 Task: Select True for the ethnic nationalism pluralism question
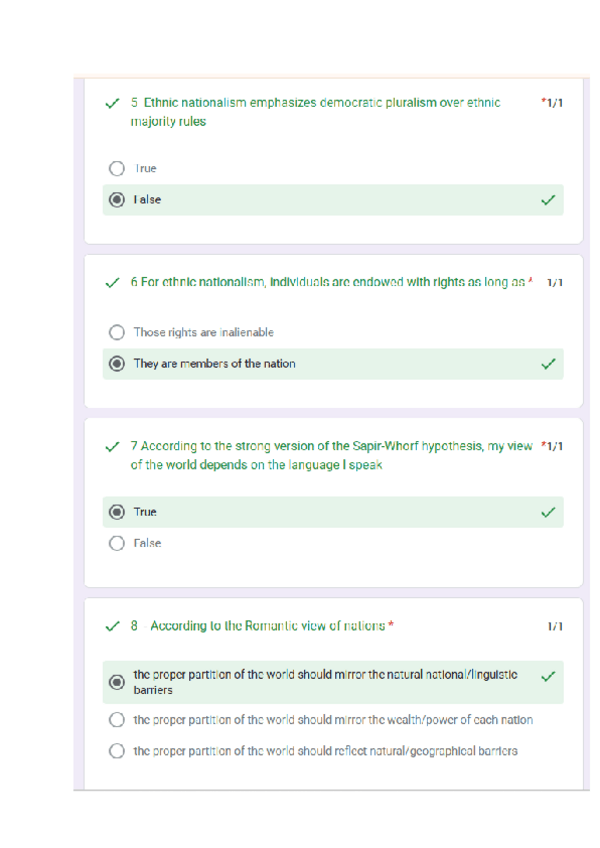[117, 169]
